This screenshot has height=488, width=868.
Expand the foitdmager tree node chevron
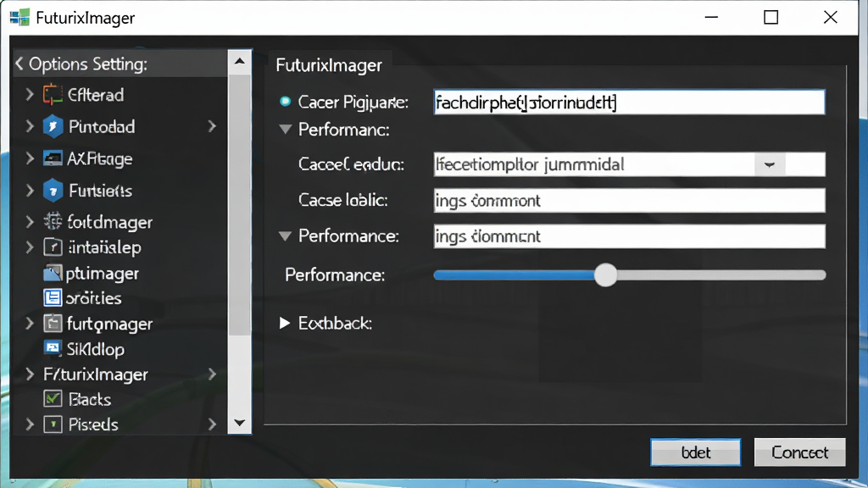pos(30,222)
